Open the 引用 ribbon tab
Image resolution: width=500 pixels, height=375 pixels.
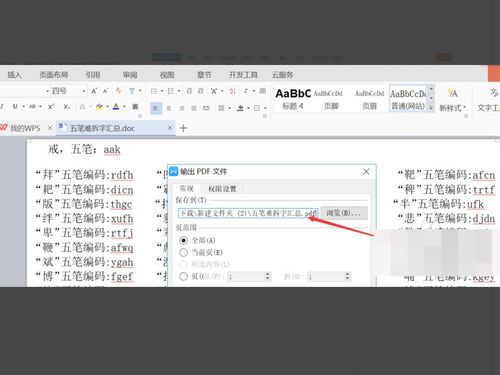click(x=93, y=75)
